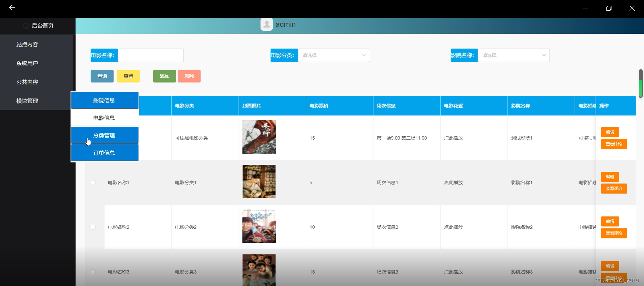Click the admin avatar icon
Viewport: 644px width, 286px height.
pos(267,24)
